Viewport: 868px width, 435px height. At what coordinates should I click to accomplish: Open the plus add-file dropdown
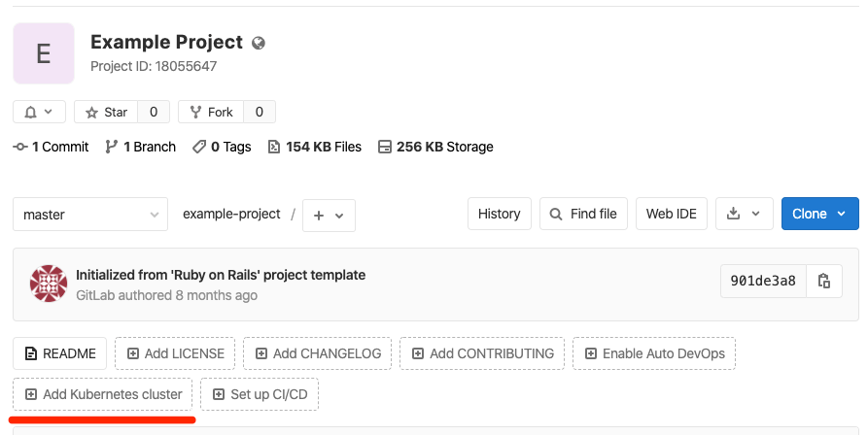[329, 215]
